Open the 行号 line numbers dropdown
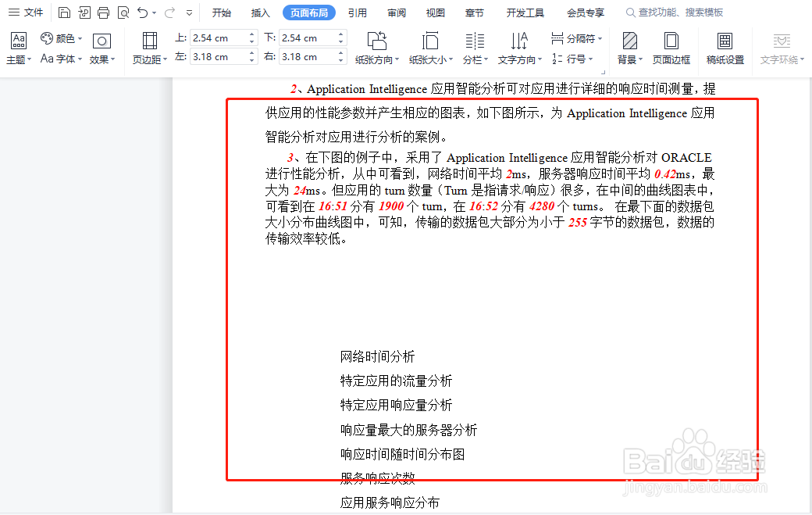Viewport: 812px width, 515px height. tap(572, 59)
